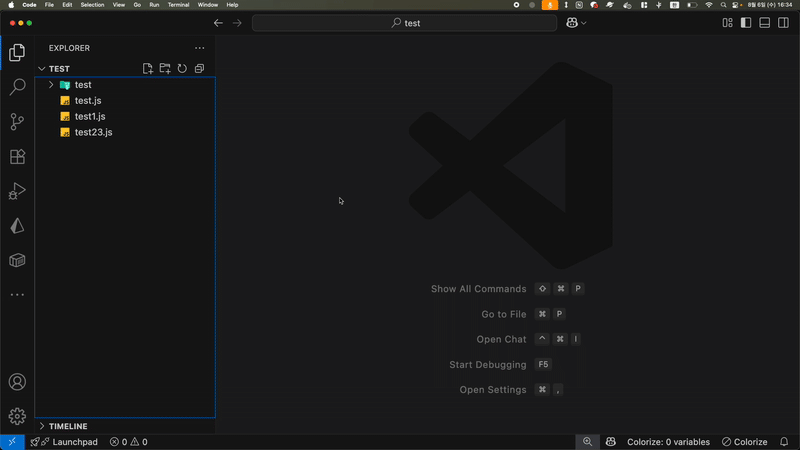The image size is (800, 450).
Task: Open the notifications bell in status bar
Action: (x=784, y=442)
